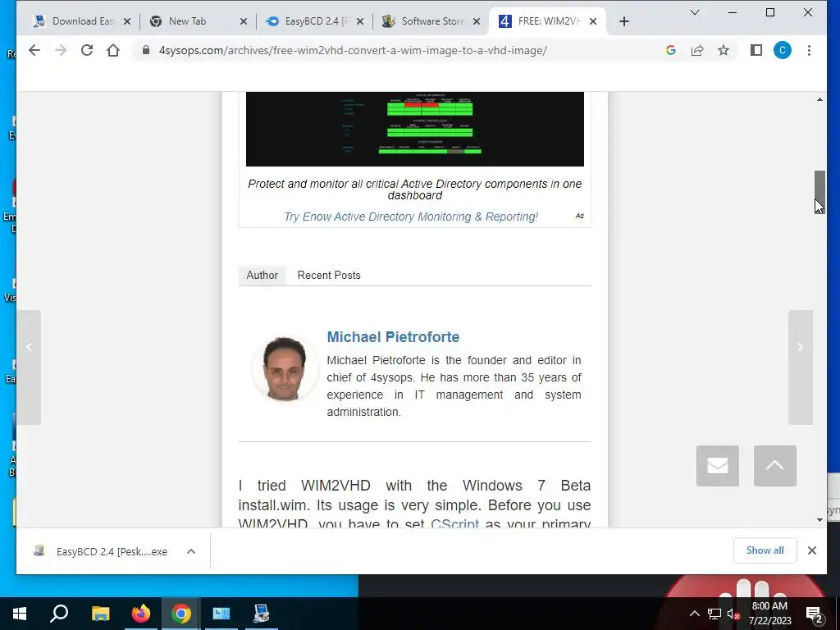Open the Chrome profile avatar C
Screen dimensions: 840x630
(x=782, y=50)
